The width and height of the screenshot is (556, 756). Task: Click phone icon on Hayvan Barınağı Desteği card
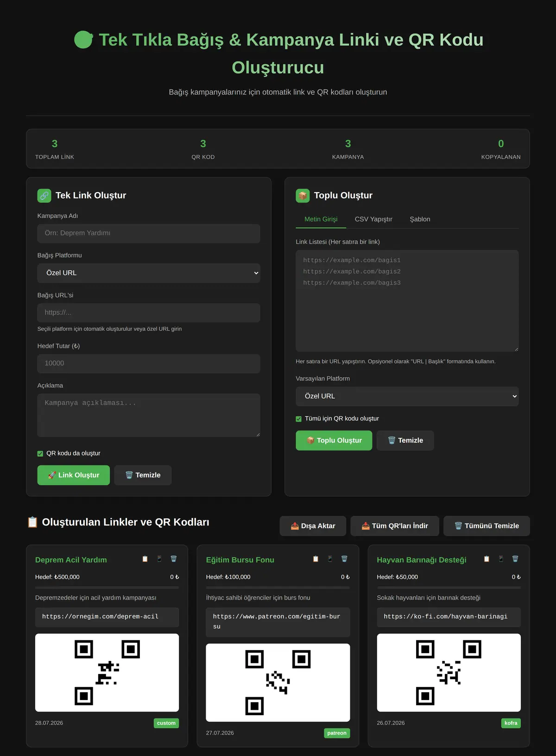tap(501, 559)
